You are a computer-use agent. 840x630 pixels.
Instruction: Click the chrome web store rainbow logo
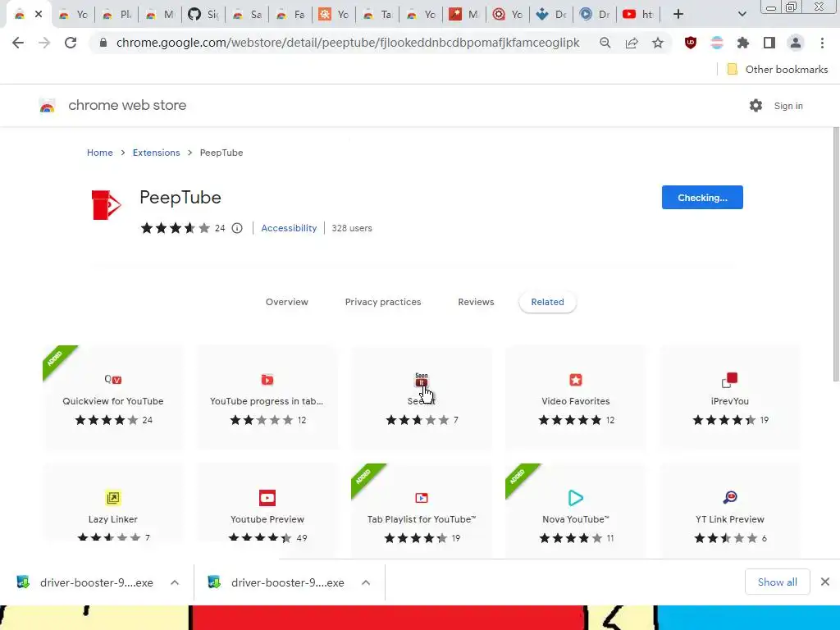click(47, 106)
